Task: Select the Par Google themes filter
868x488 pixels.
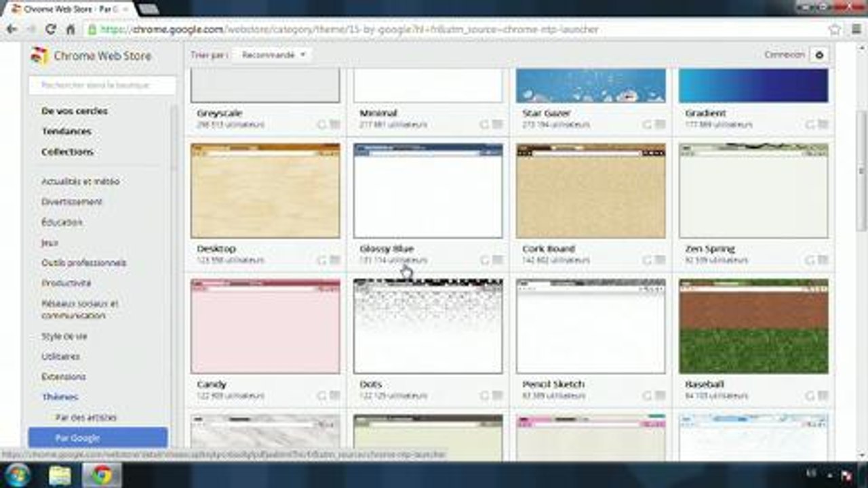Action: [x=98, y=438]
